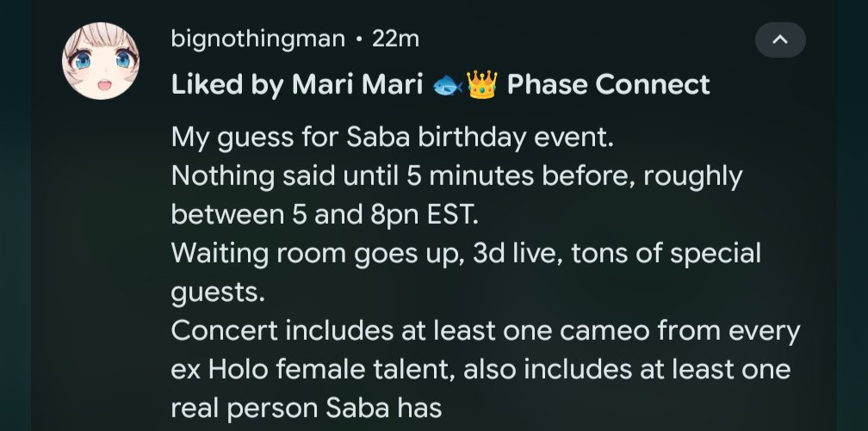The height and width of the screenshot is (431, 868).
Task: Click the word "guests." in the comment
Action: (218, 293)
